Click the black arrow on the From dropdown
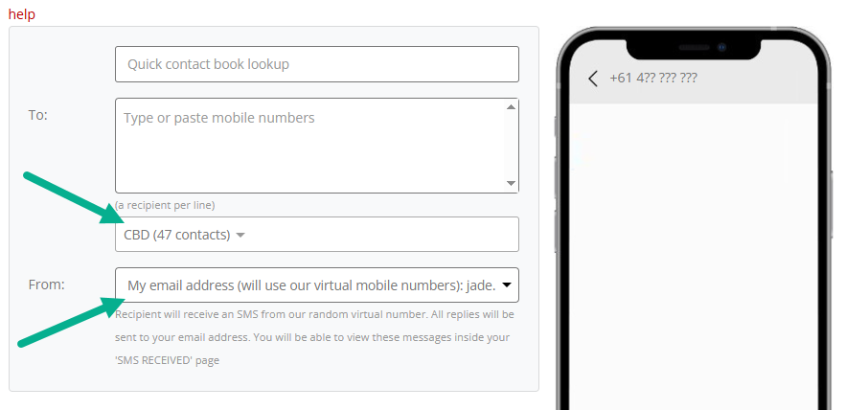868x410 pixels. pos(507,285)
